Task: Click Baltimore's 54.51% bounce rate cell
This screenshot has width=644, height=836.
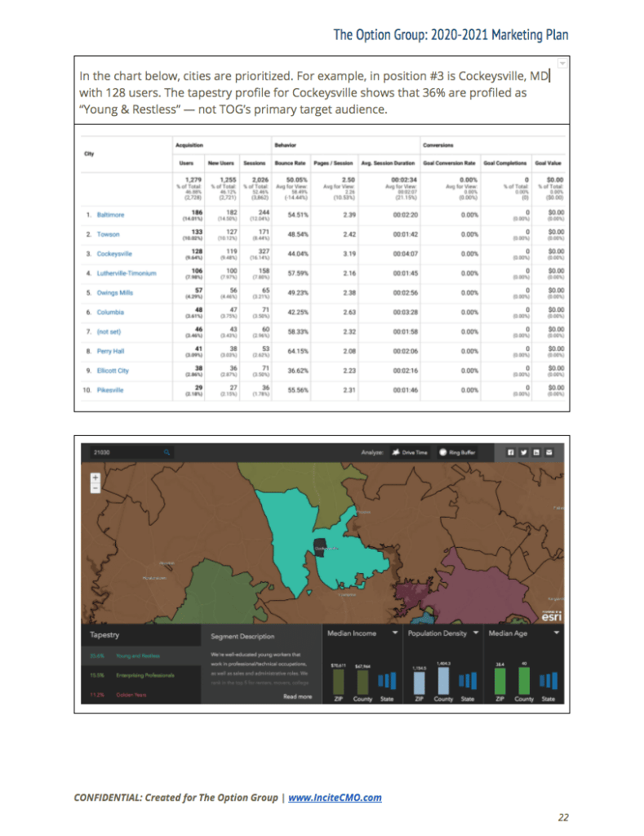Action: (x=298, y=215)
